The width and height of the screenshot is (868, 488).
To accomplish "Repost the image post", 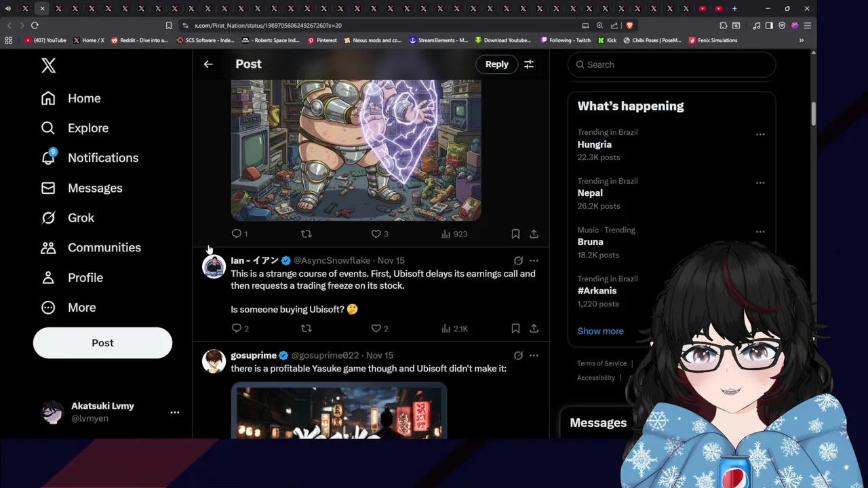I will (x=307, y=234).
